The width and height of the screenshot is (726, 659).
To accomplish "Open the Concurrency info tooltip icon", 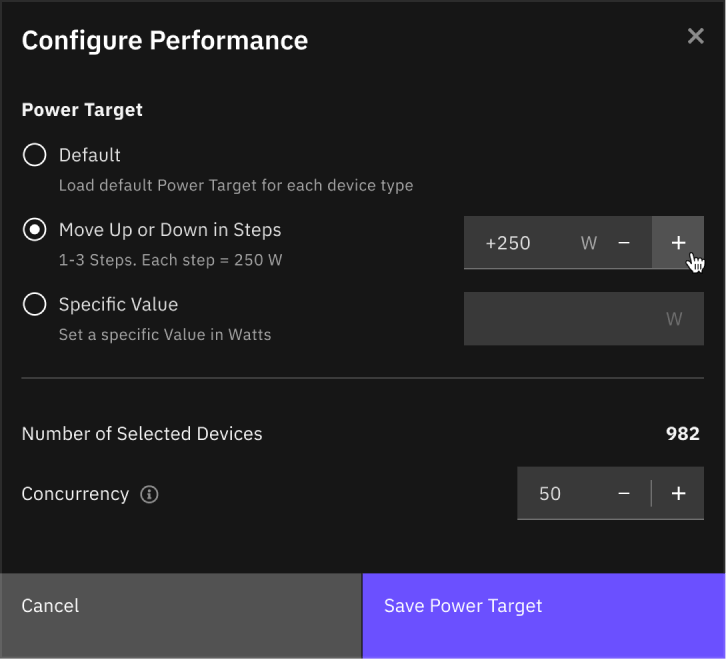I will click(x=150, y=494).
